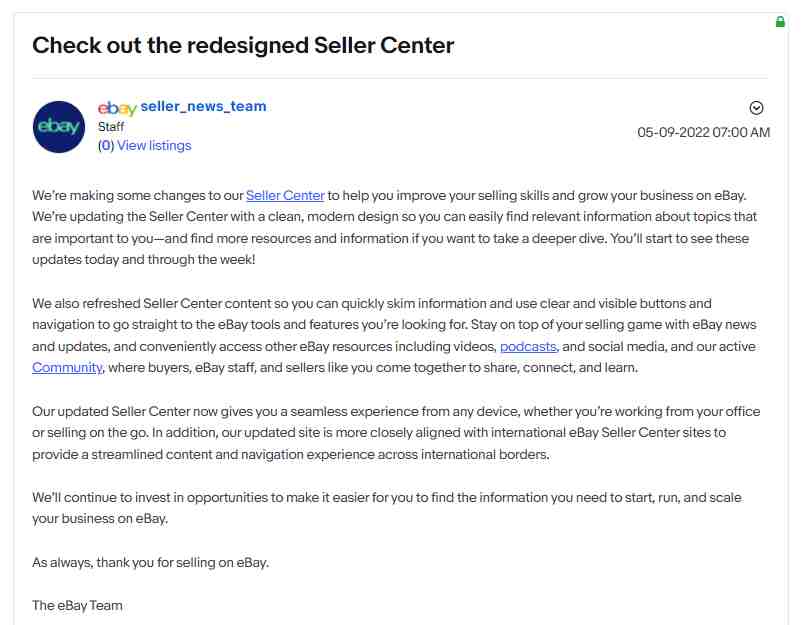The image size is (804, 625).
Task: Click the green padlock icon
Action: [780, 22]
